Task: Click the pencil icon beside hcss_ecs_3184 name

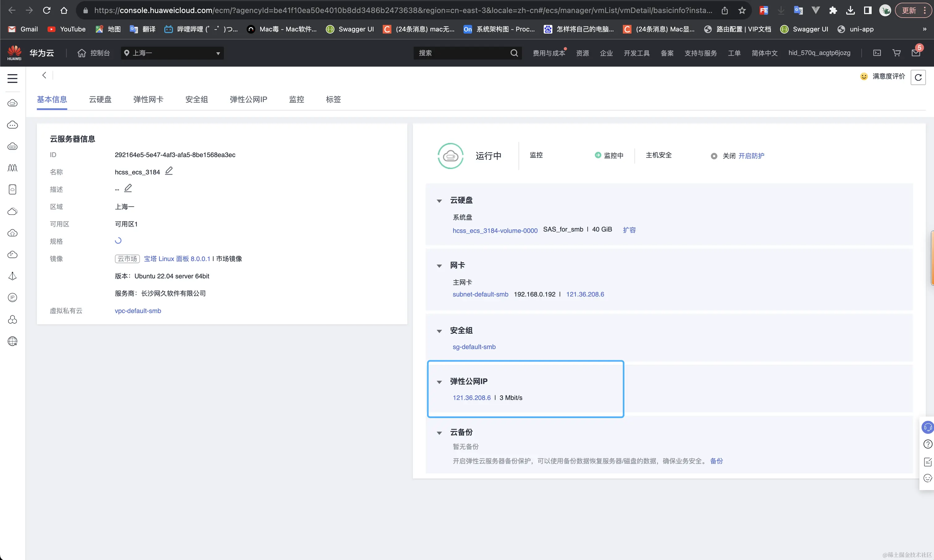Action: [169, 171]
